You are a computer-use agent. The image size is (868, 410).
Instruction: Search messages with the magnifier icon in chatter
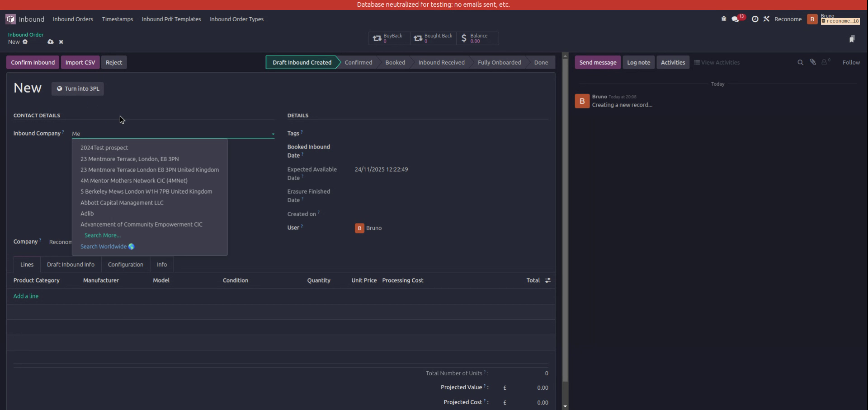[800, 62]
